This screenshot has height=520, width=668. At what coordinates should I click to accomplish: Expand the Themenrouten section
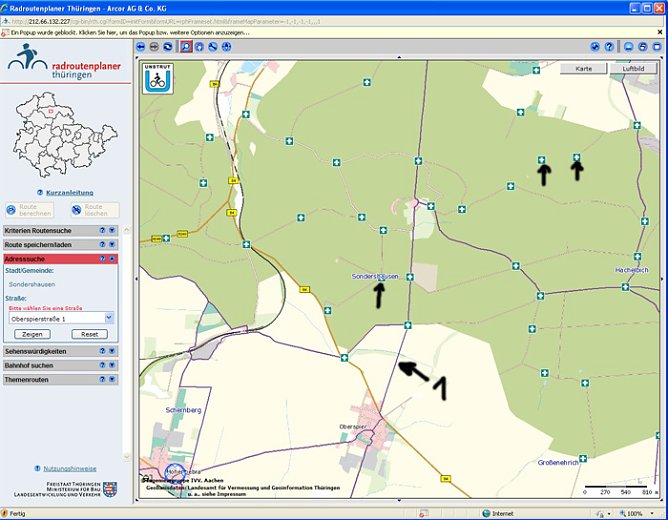[113, 380]
